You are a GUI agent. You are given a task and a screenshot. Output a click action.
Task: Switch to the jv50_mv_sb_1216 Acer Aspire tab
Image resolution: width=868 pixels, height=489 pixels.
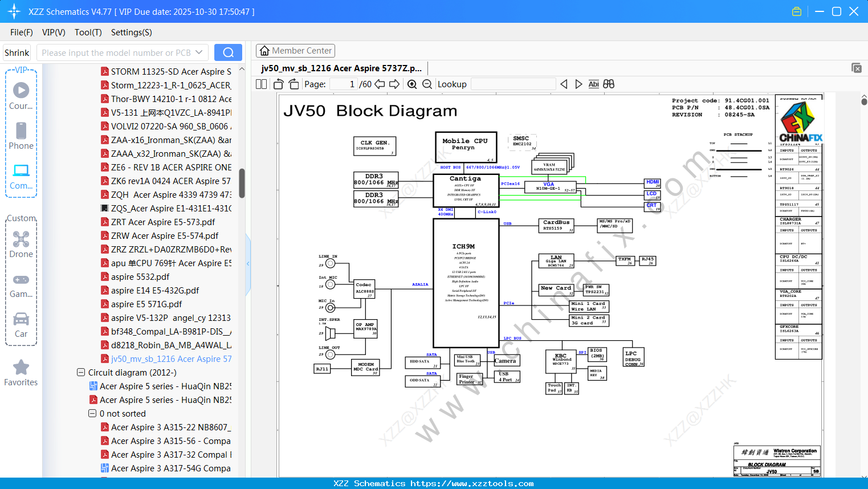pos(341,68)
